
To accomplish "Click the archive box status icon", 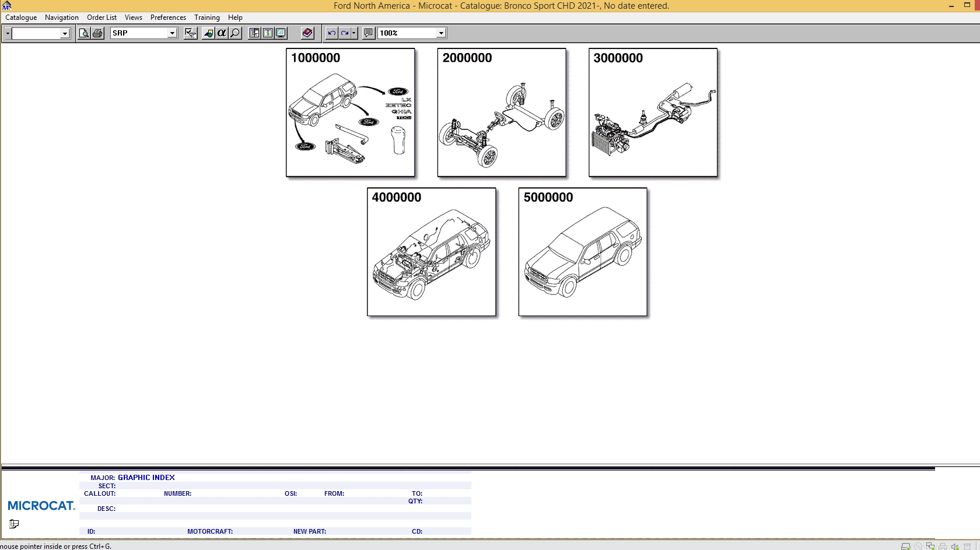I will 967,546.
